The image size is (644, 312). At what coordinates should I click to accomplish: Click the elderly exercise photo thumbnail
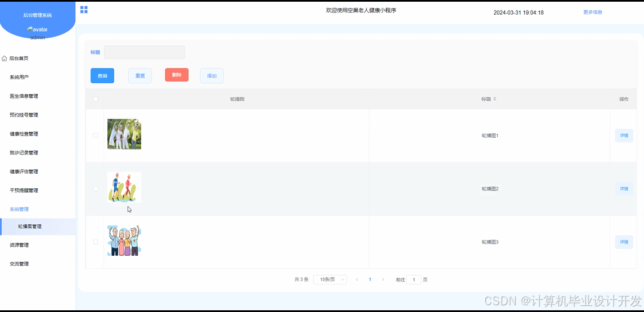tap(124, 134)
